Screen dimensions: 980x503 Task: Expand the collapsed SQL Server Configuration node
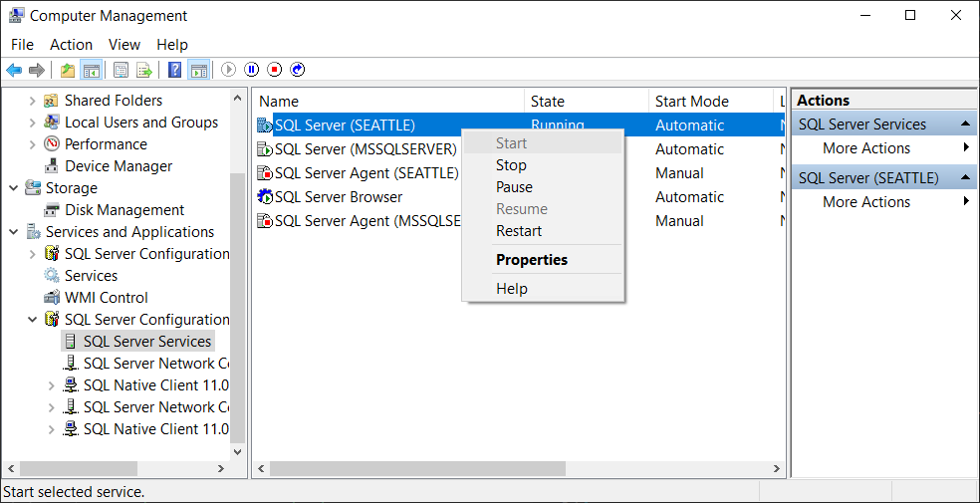click(33, 254)
